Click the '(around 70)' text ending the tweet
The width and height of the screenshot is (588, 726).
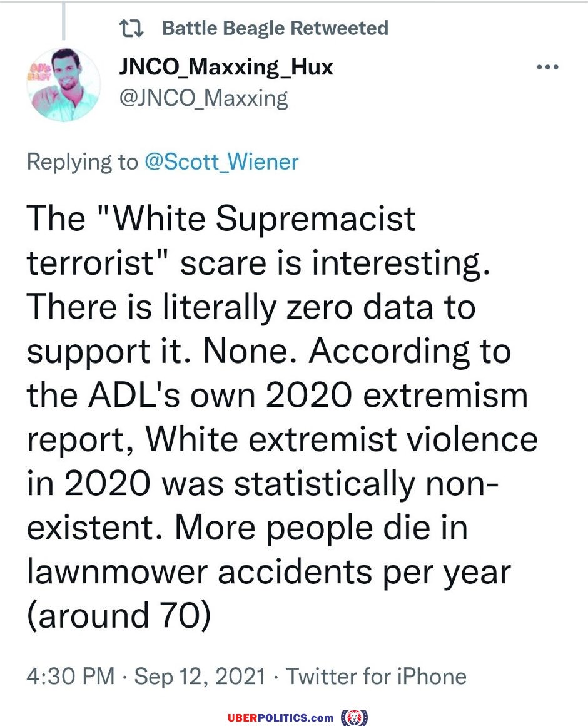coord(119,616)
